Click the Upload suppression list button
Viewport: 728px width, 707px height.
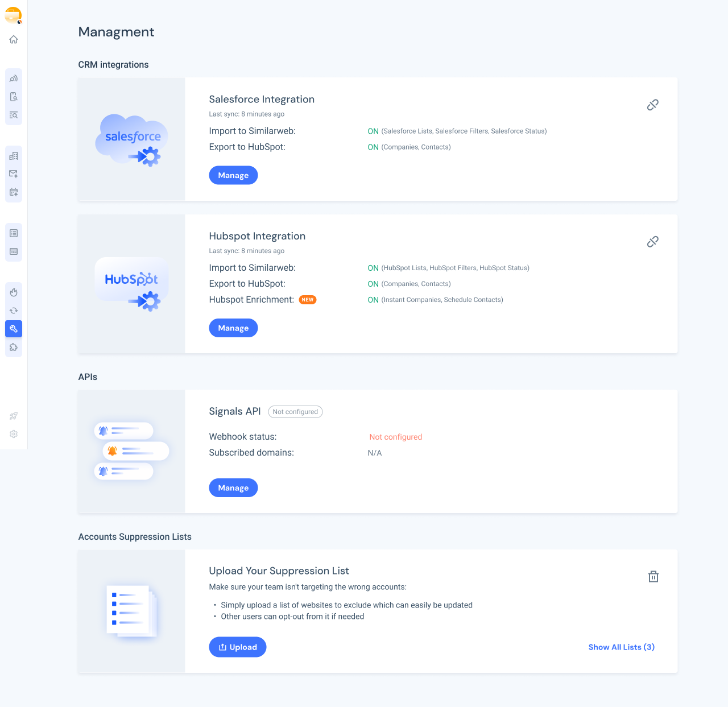click(238, 647)
